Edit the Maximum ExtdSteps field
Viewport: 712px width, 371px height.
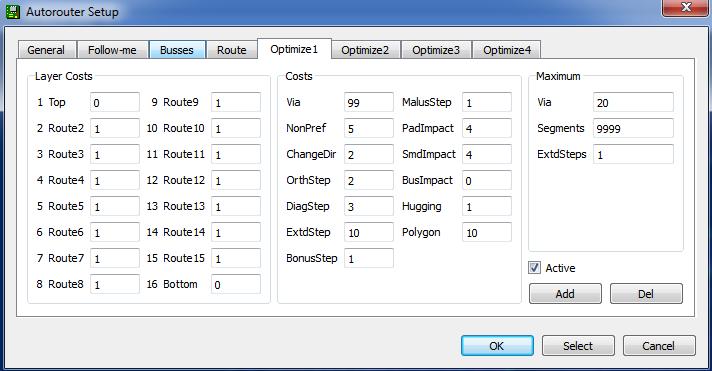click(633, 154)
